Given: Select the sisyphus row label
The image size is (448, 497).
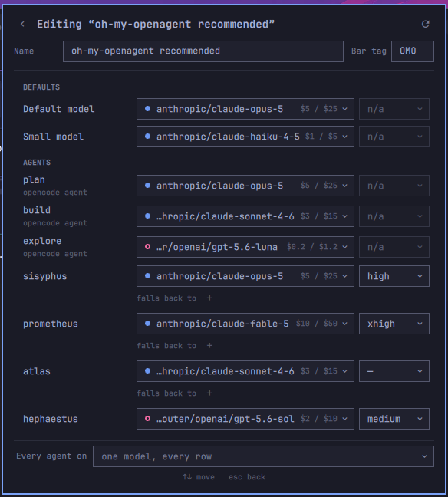Looking at the screenshot, I should (45, 276).
